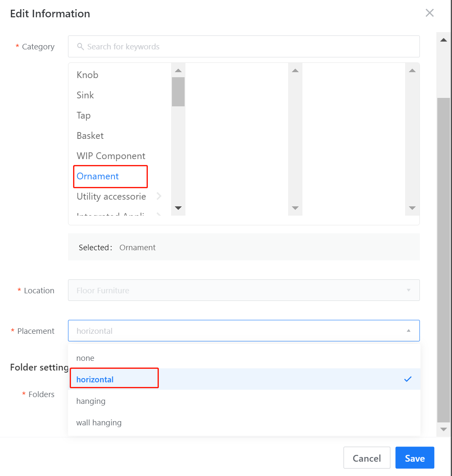The height and width of the screenshot is (476, 452).
Task: Click the Utility accessories expand chevron
Action: (x=159, y=196)
